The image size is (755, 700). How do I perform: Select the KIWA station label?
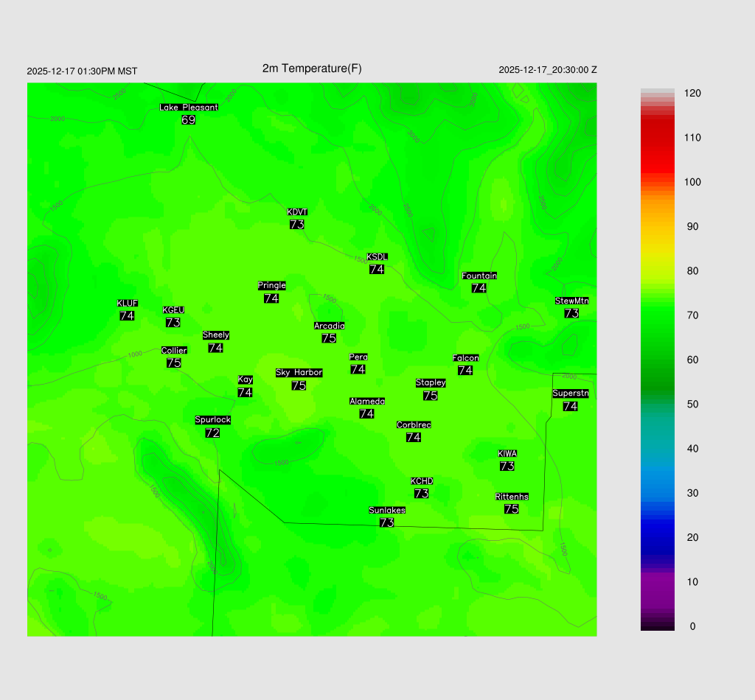click(x=507, y=453)
